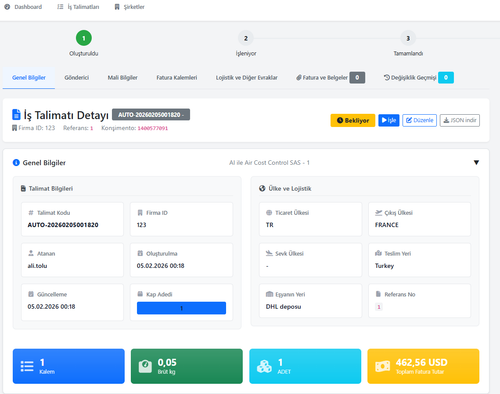The width and height of the screenshot is (500, 394).
Task: Click the İşle play button
Action: tap(389, 120)
